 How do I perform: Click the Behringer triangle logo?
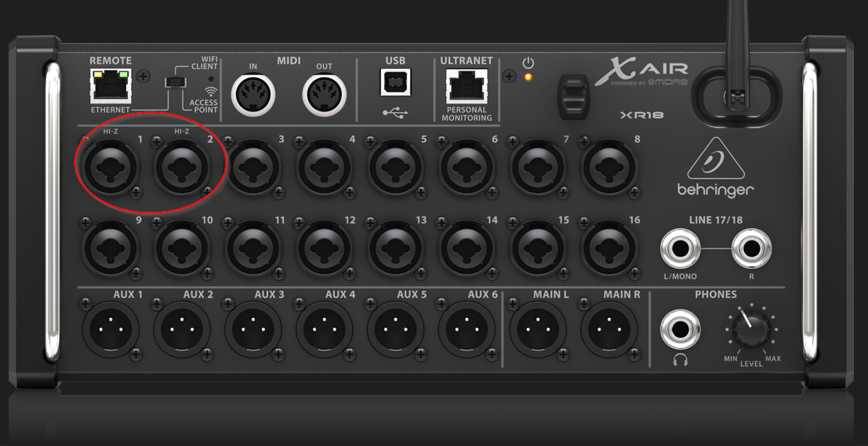click(715, 159)
